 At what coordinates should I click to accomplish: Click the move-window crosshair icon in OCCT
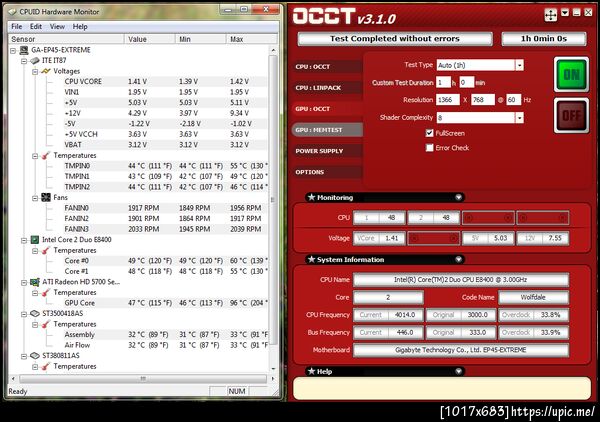[551, 15]
